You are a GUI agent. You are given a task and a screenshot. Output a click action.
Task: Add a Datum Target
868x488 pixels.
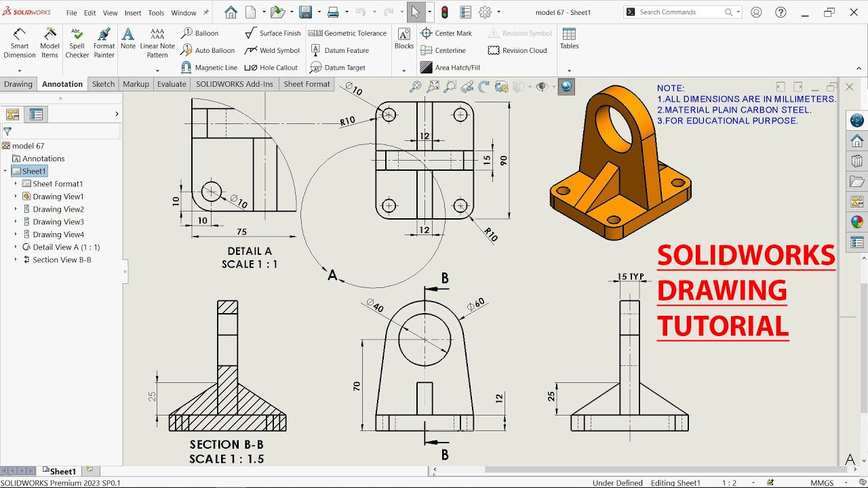338,68
